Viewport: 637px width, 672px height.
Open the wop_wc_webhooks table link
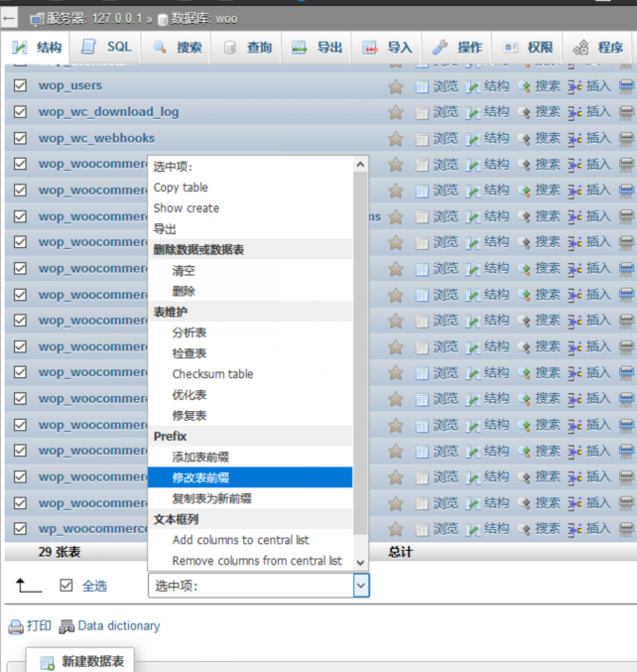pos(96,138)
